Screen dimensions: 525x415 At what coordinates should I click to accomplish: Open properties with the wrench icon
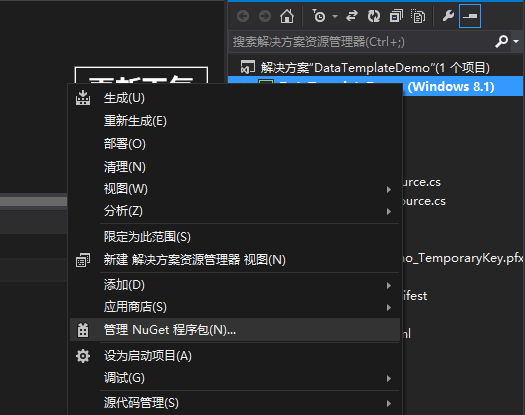448,16
